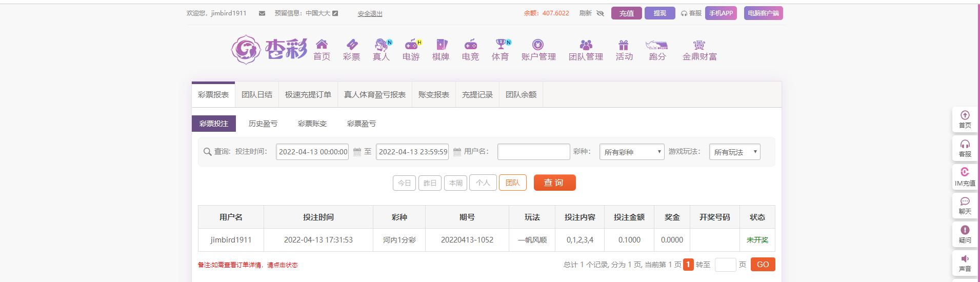This screenshot has width=980, height=282.
Task: Open calendar icon after end time
Action: [457, 152]
